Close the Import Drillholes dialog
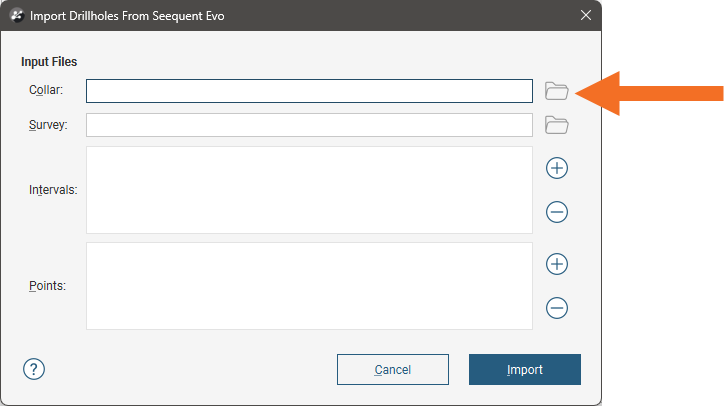724x406 pixels. coord(585,15)
